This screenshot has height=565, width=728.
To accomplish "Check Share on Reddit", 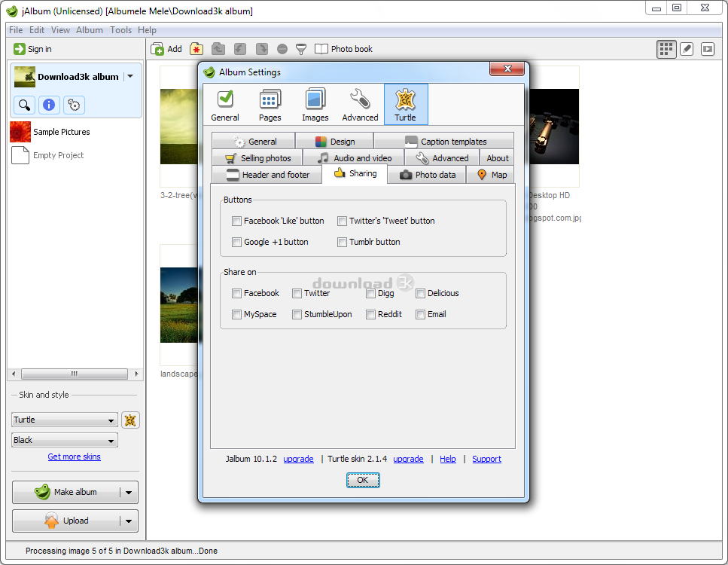I will pos(370,315).
